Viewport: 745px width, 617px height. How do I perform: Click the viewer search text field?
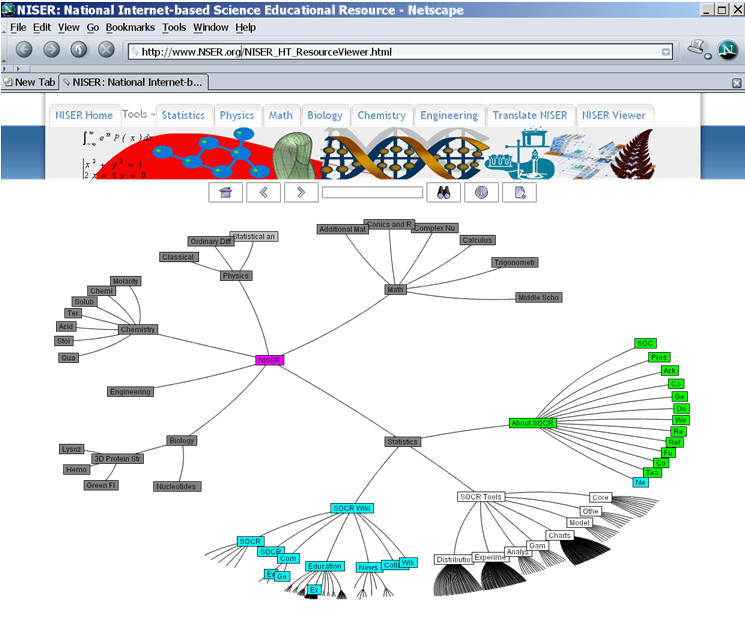(x=372, y=192)
